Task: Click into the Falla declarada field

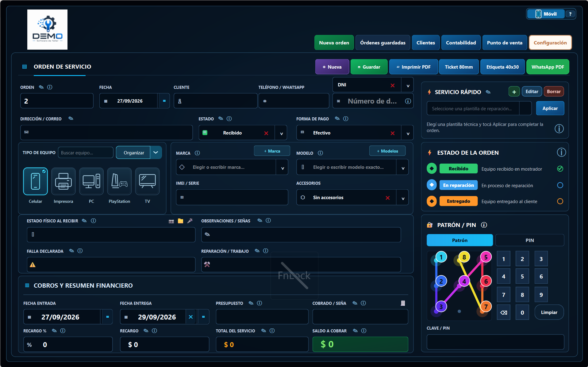Action: click(x=111, y=265)
